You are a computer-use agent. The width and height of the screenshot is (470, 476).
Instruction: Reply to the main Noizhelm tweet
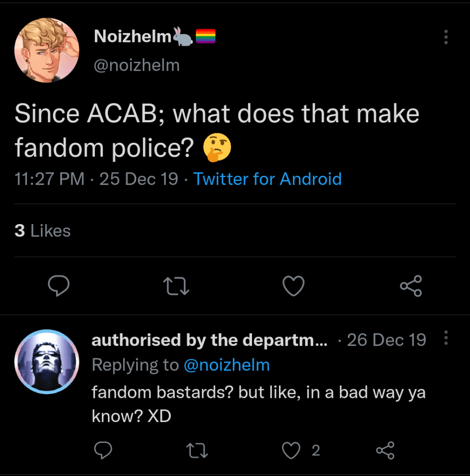coord(59,286)
